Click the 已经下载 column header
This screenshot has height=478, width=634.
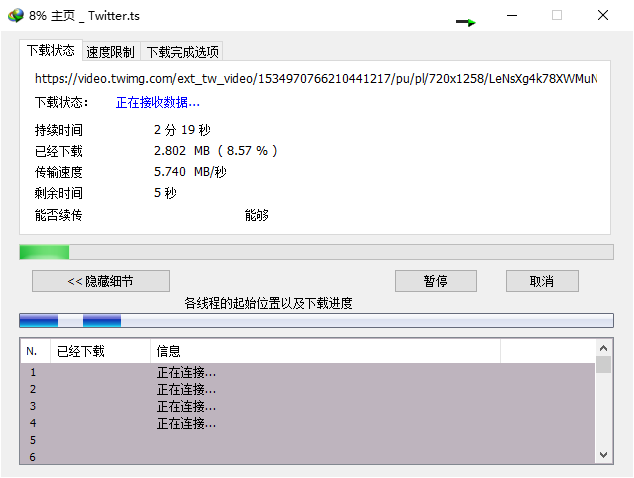click(100, 351)
